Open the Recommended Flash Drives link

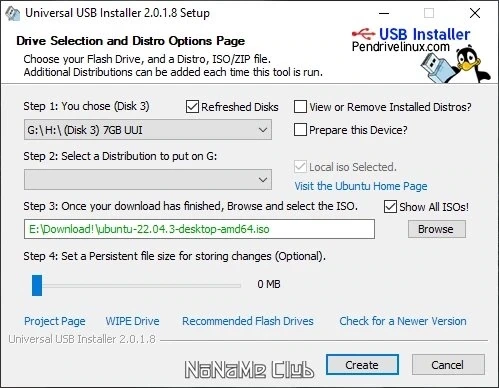248,321
